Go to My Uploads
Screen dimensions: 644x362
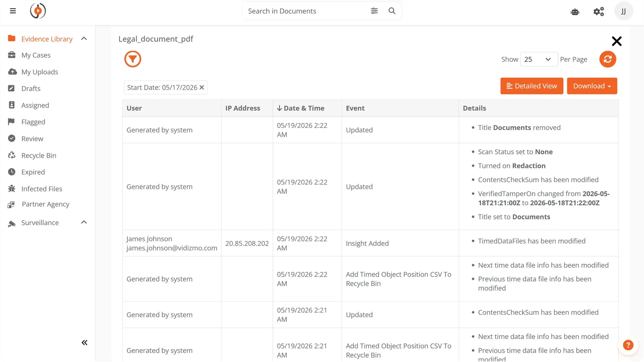(40, 72)
